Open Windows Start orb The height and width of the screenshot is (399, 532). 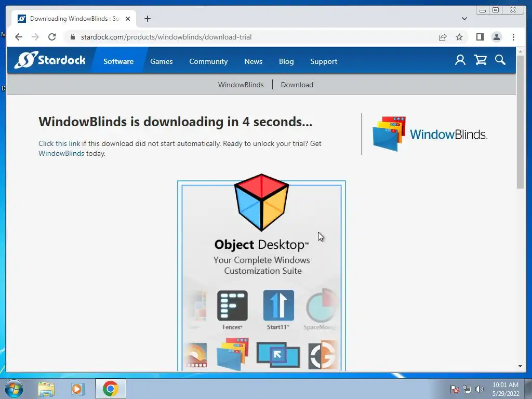click(14, 389)
